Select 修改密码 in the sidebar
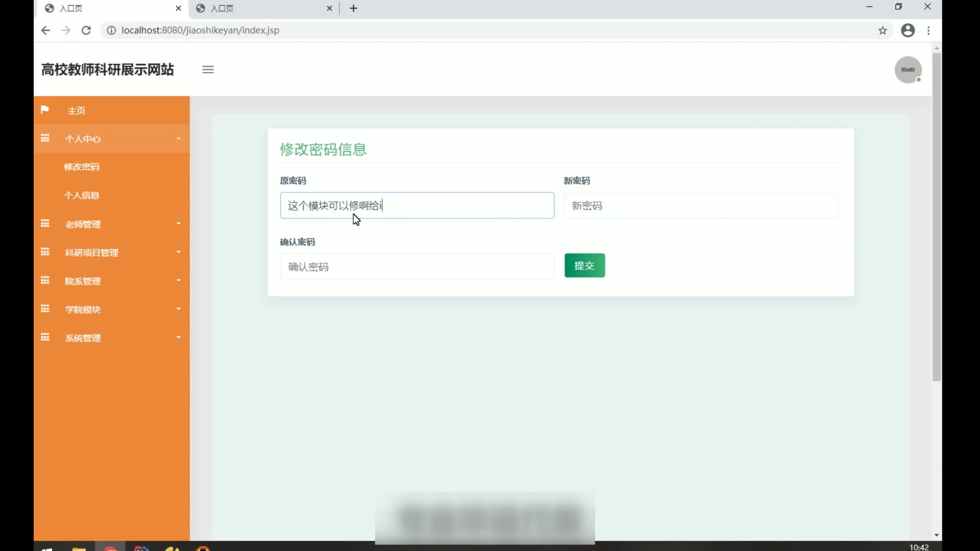Image resolution: width=980 pixels, height=551 pixels. (x=82, y=167)
